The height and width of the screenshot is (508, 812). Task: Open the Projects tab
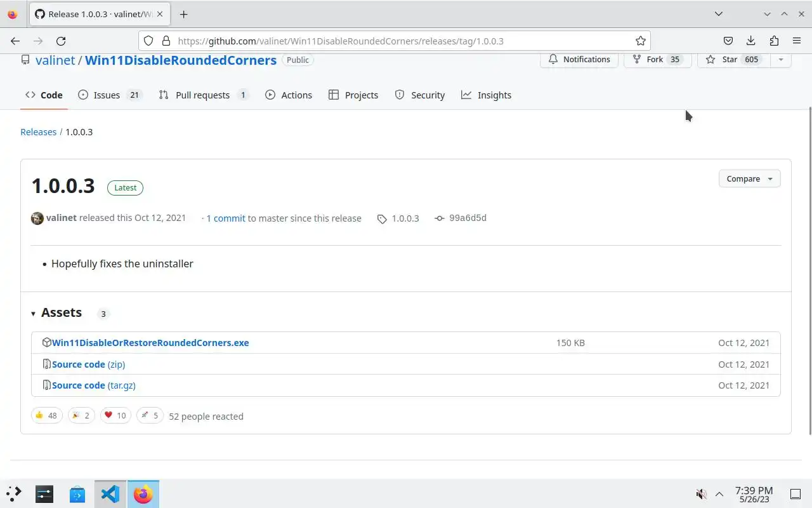point(353,95)
